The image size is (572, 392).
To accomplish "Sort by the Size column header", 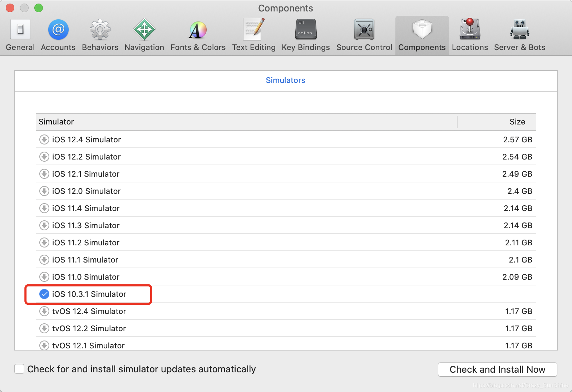I will click(x=497, y=122).
